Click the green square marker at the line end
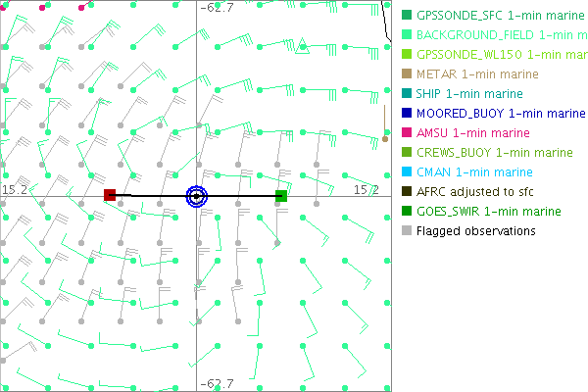This screenshot has height=392, width=588. [x=281, y=196]
